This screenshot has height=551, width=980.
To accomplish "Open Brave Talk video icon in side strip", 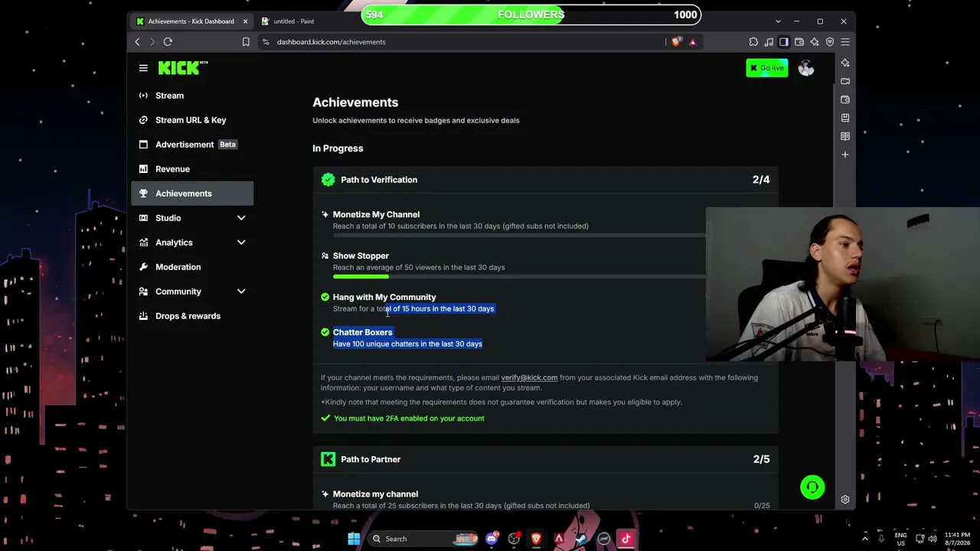I will tap(845, 81).
